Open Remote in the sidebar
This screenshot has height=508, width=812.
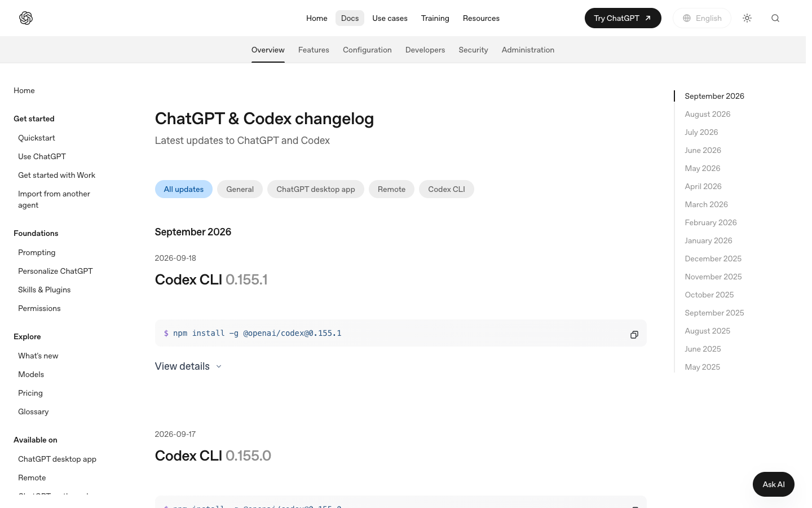point(32,478)
